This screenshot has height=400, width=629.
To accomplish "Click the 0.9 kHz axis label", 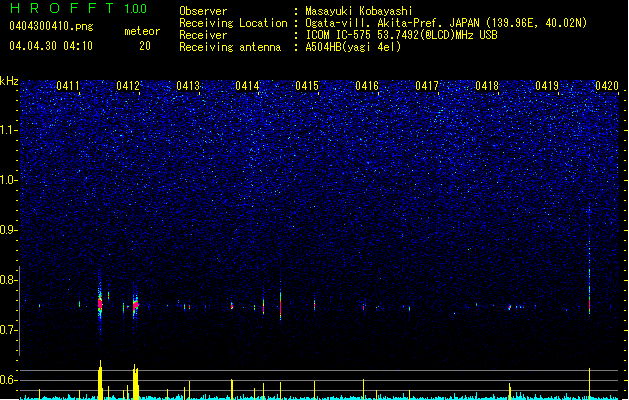I will coord(9,230).
